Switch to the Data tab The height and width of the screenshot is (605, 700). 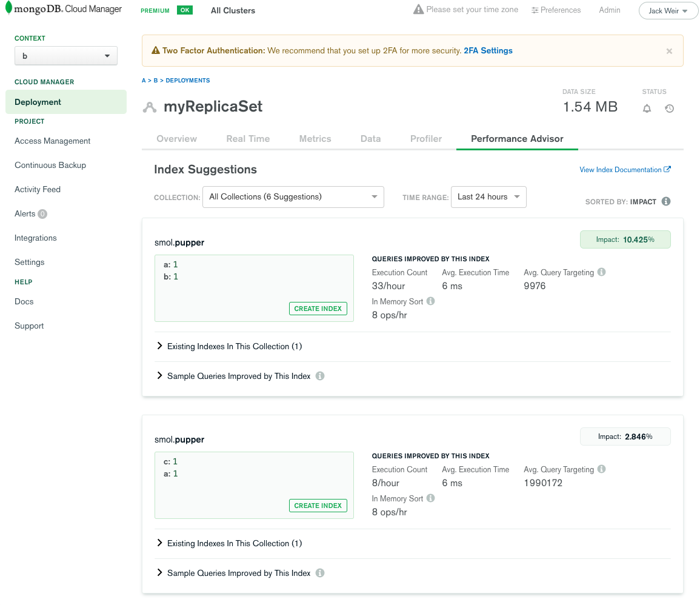pyautogui.click(x=370, y=139)
